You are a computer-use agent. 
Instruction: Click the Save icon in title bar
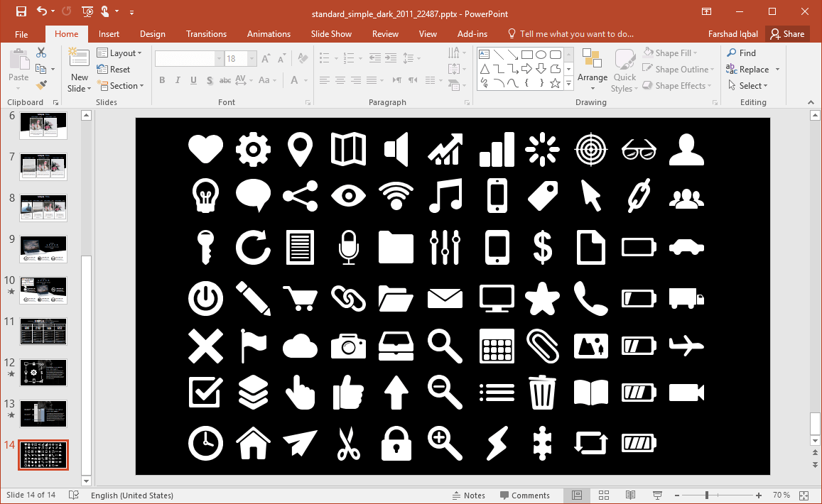click(x=21, y=11)
